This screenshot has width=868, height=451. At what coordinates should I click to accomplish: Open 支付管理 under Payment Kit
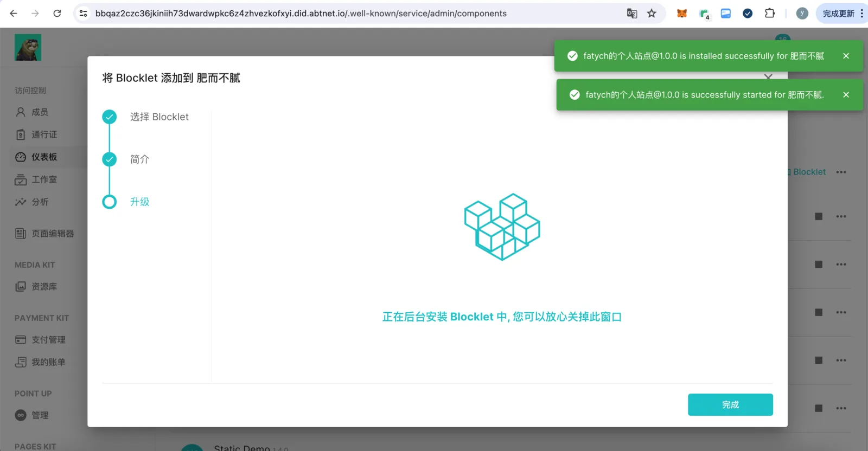48,339
